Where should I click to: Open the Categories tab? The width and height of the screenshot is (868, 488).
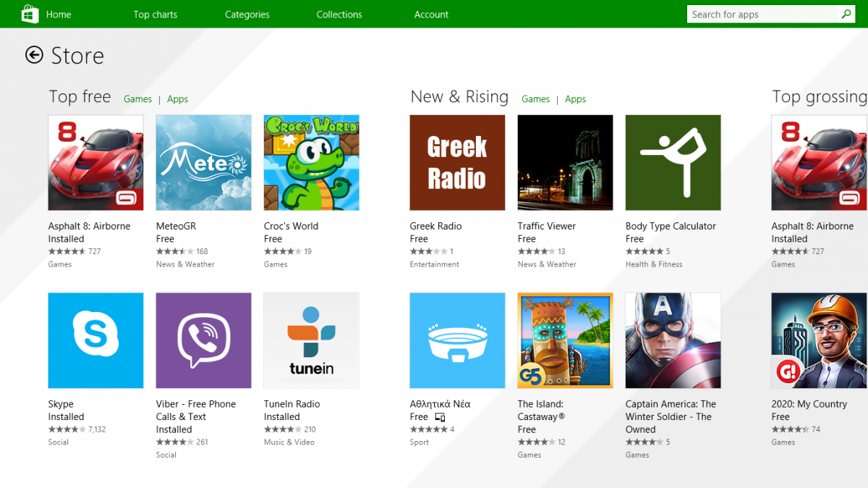[x=247, y=14]
